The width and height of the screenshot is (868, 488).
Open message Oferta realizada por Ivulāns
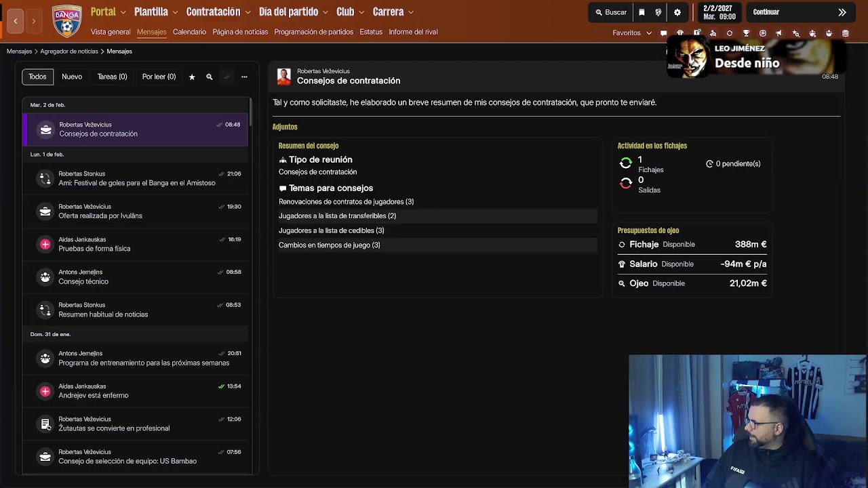(x=136, y=211)
